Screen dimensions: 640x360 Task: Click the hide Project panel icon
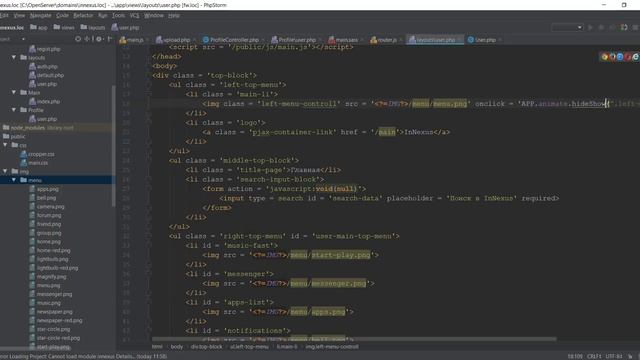click(109, 39)
